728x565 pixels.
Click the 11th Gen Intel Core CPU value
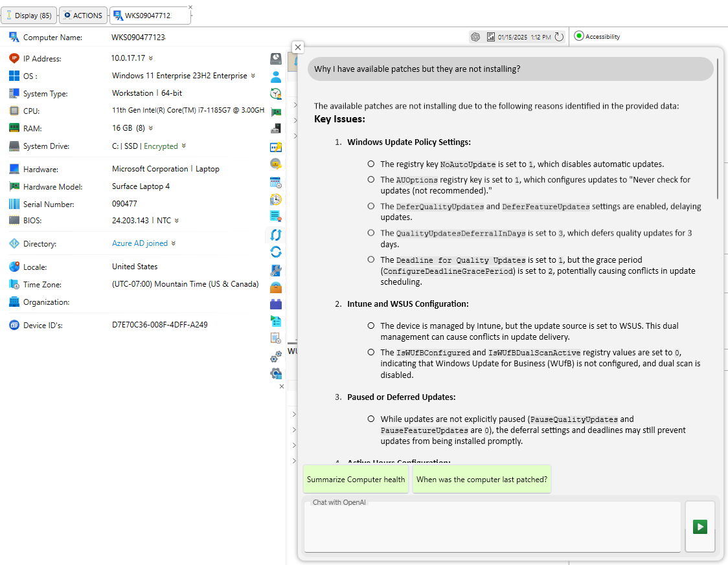tap(188, 111)
